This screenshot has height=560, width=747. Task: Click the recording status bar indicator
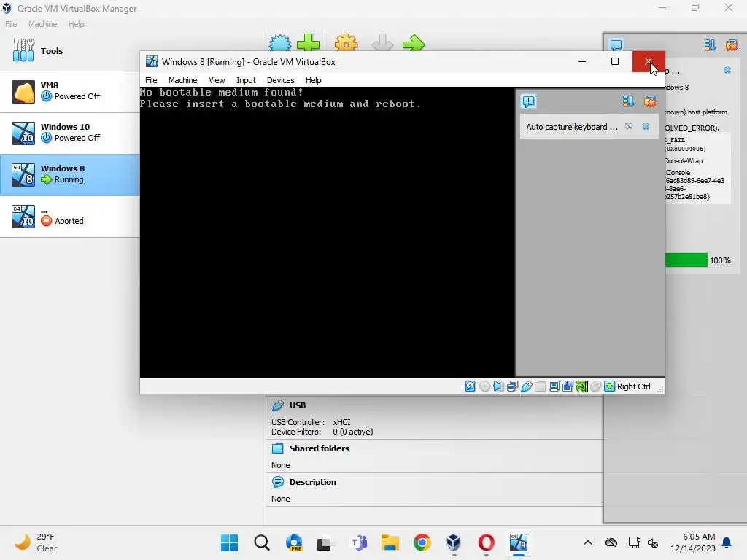[568, 386]
